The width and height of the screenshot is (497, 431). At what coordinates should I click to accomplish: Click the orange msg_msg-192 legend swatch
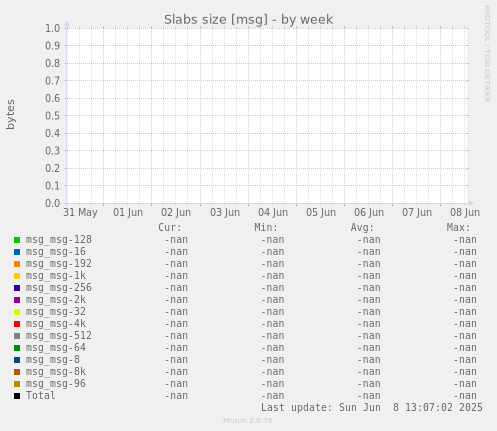click(17, 264)
